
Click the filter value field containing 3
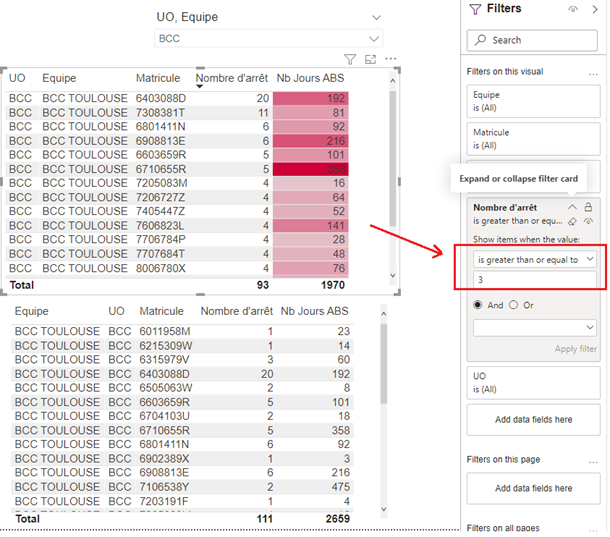coord(535,279)
